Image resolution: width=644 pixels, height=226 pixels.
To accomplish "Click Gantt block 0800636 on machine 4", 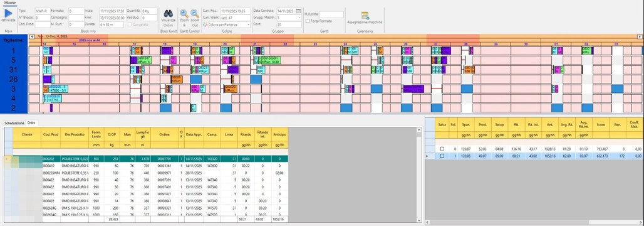I will (55, 98).
